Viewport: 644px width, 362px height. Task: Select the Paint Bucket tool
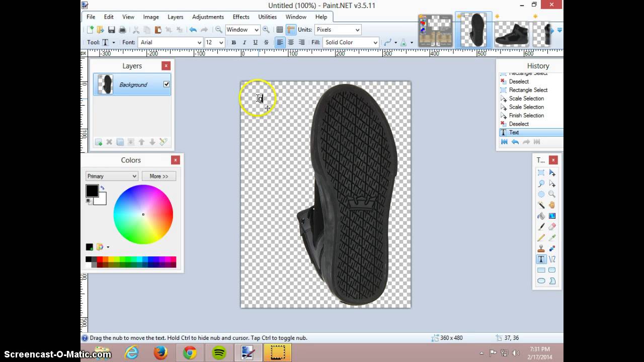(541, 216)
